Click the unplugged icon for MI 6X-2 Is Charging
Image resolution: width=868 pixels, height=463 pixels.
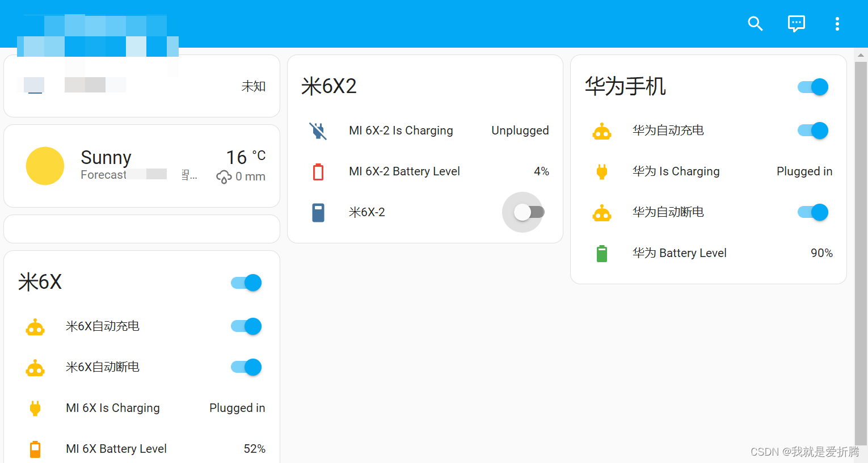pyautogui.click(x=318, y=131)
